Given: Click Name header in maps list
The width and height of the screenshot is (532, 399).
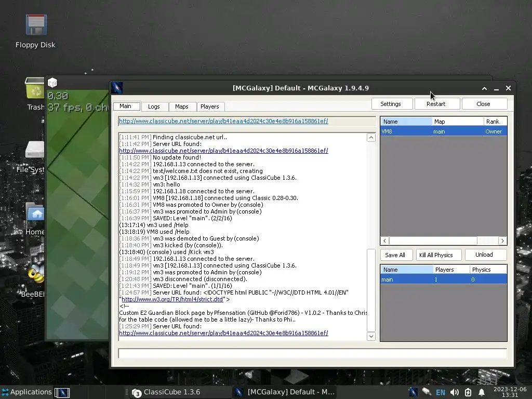Looking at the screenshot, I should tap(406, 270).
